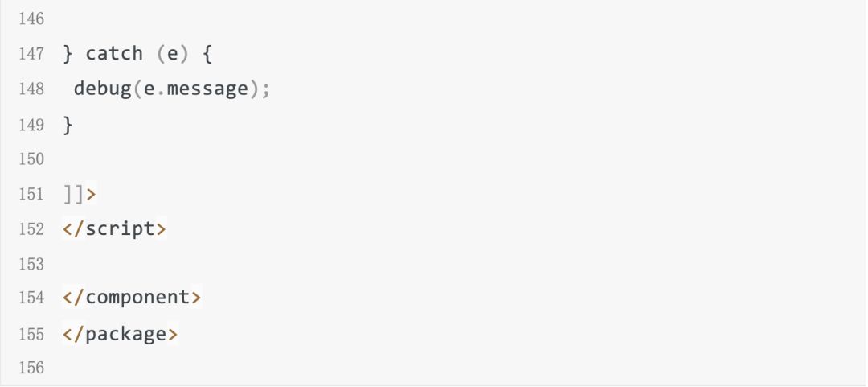Click the empty line 153 number
Screen dimensions: 868x387
32,263
